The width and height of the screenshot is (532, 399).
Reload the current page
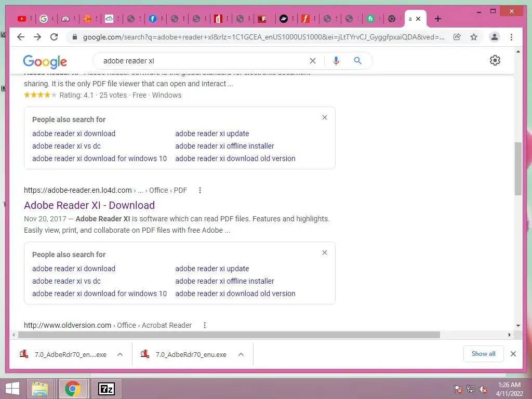[x=54, y=37]
